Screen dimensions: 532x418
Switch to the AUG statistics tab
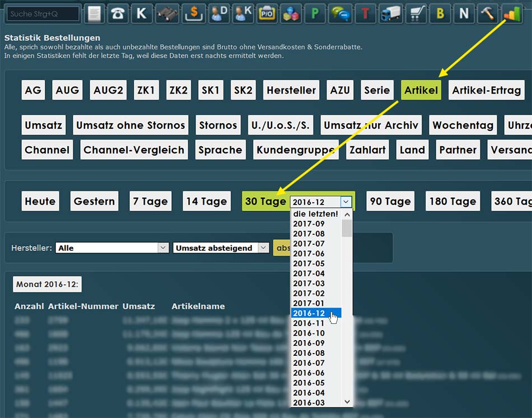pyautogui.click(x=67, y=90)
